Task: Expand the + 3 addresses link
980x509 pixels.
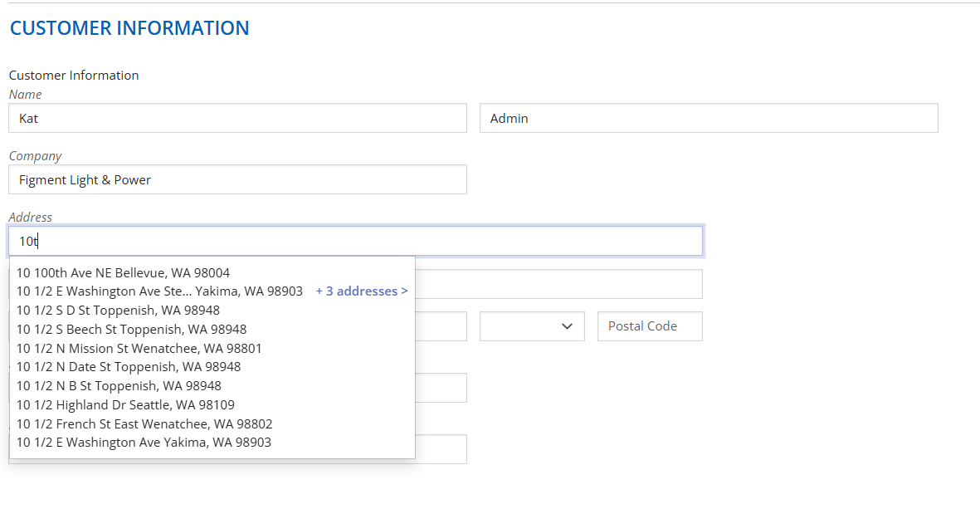Action: coord(362,291)
